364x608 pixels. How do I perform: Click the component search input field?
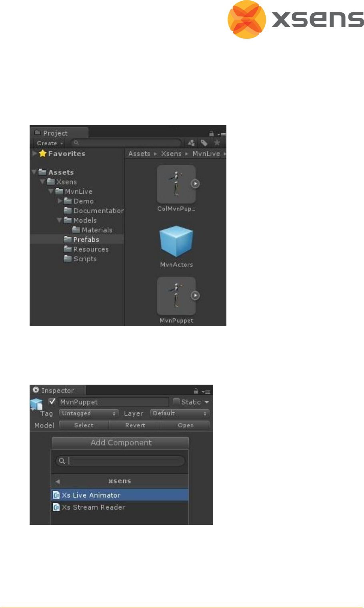tap(120, 461)
